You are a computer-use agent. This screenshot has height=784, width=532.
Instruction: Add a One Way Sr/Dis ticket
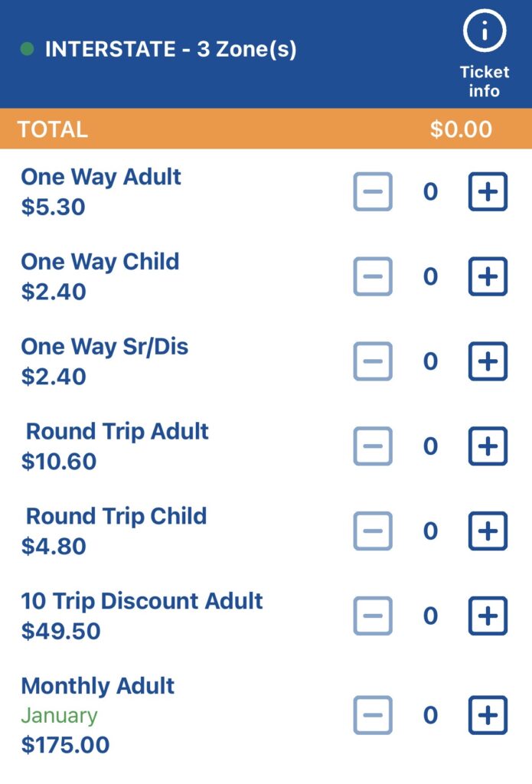[x=488, y=361]
